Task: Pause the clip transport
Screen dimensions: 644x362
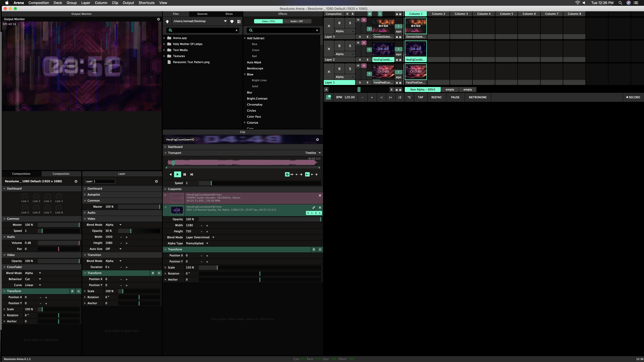Action: click(x=185, y=174)
